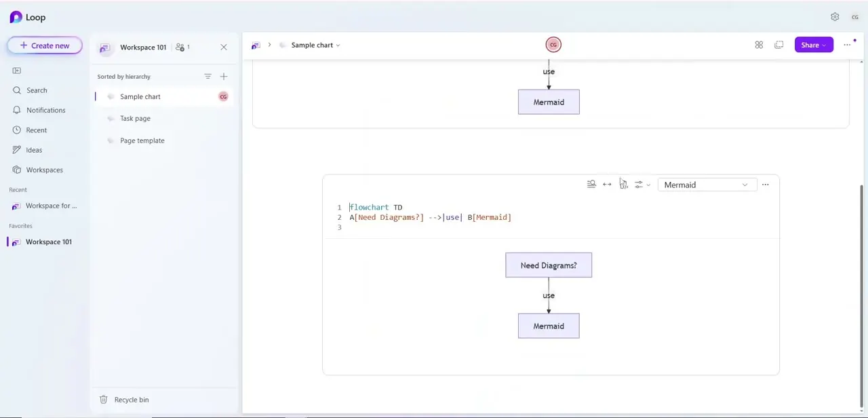The width and height of the screenshot is (868, 418).
Task: Click the lower 'Mermaid' diagram node
Action: pos(549,326)
